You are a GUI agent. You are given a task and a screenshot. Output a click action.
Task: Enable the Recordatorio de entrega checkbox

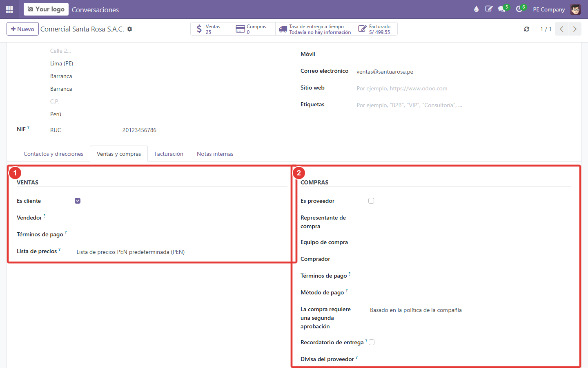tap(372, 342)
